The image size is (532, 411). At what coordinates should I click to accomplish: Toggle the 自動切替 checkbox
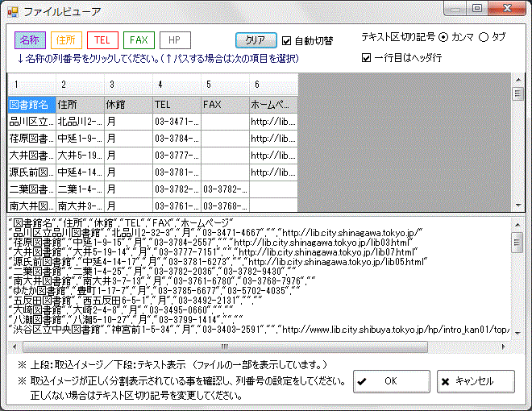[287, 39]
